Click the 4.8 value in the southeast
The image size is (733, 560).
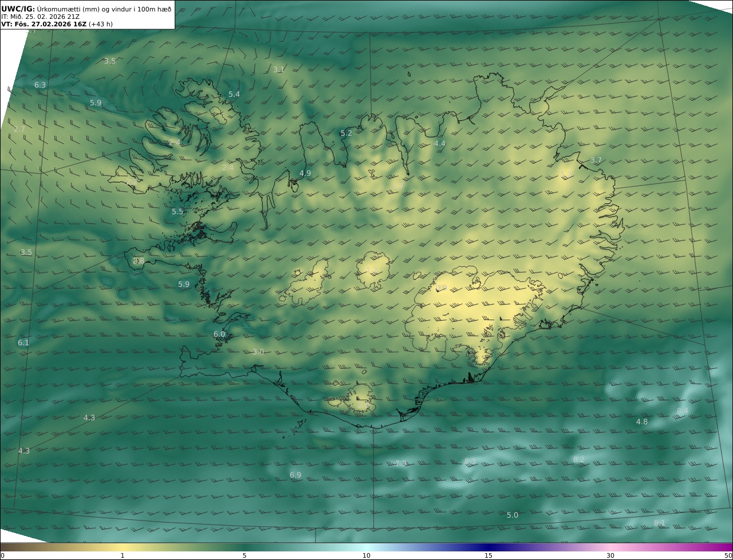[x=642, y=421]
